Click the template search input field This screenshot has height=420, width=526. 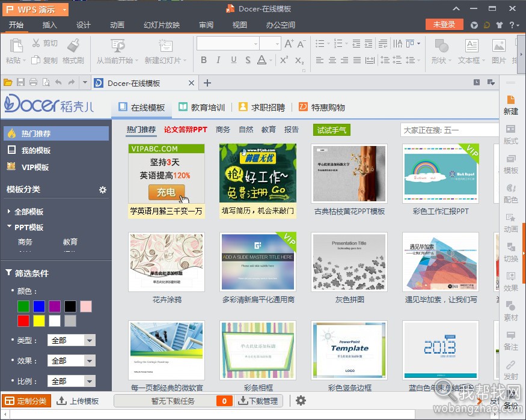pos(450,130)
